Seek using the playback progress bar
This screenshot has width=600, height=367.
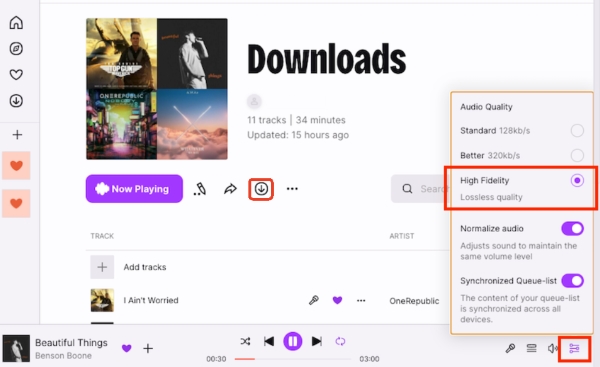293,359
